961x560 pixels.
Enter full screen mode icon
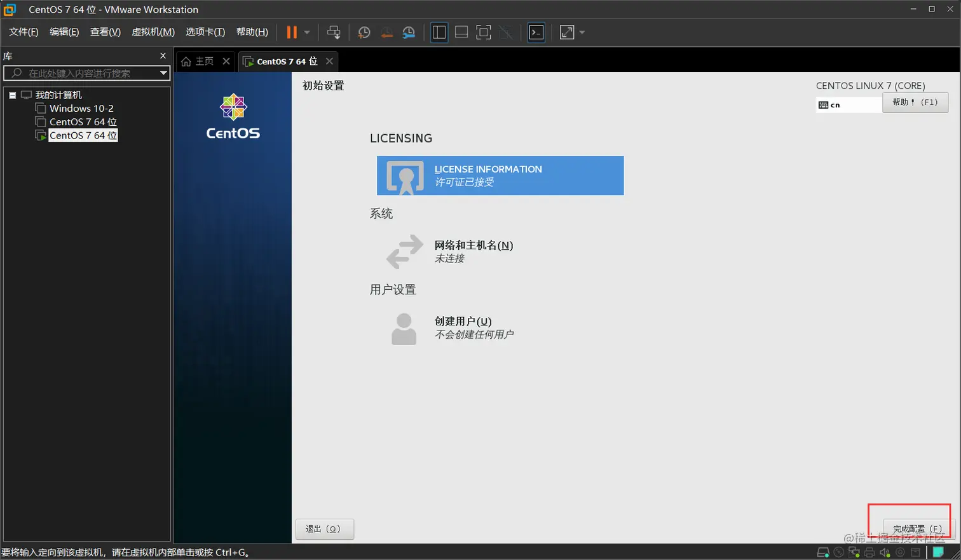point(484,32)
